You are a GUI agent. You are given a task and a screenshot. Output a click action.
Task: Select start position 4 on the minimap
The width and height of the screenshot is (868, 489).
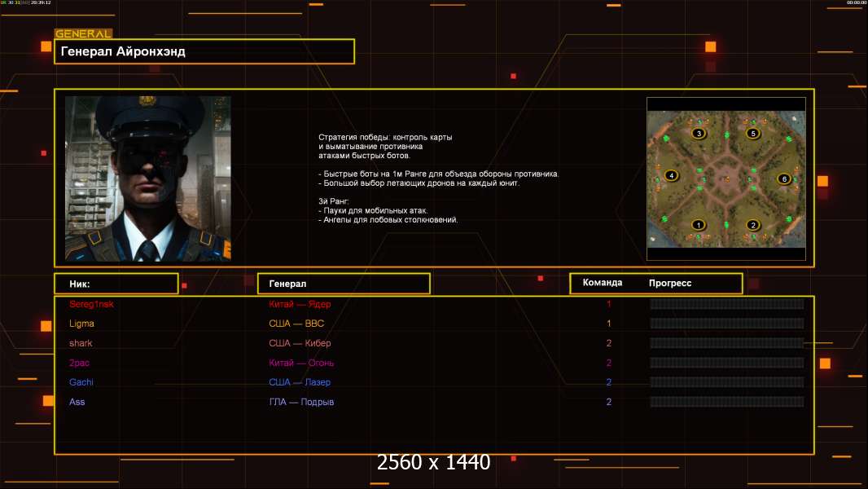click(x=672, y=175)
